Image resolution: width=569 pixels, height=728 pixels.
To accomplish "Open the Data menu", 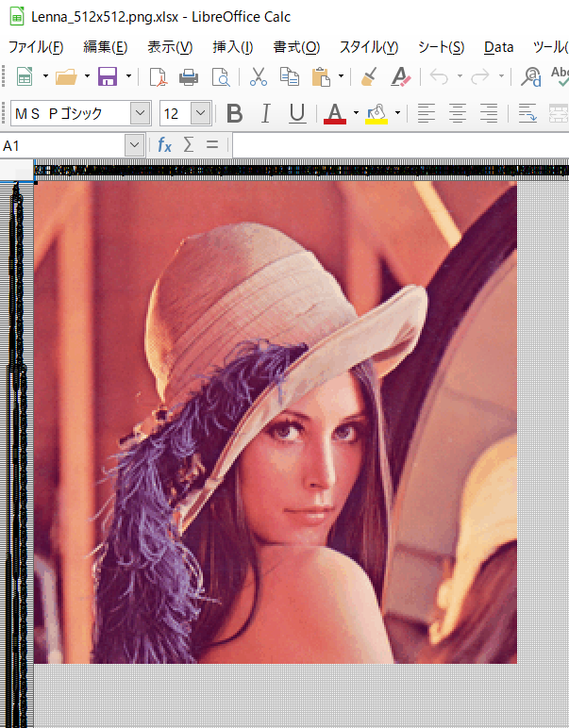I will point(498,47).
